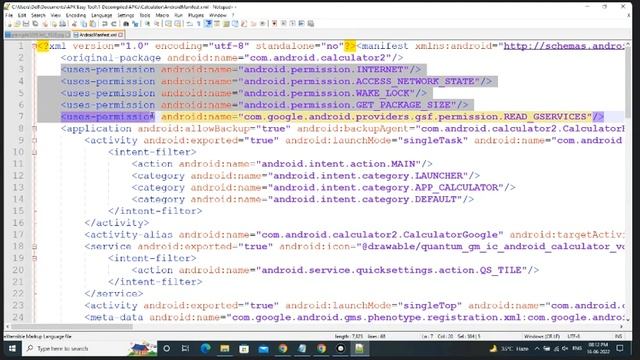This screenshot has height=360, width=640.
Task: Click the Close document toolbar icon
Action: pos(45,24)
